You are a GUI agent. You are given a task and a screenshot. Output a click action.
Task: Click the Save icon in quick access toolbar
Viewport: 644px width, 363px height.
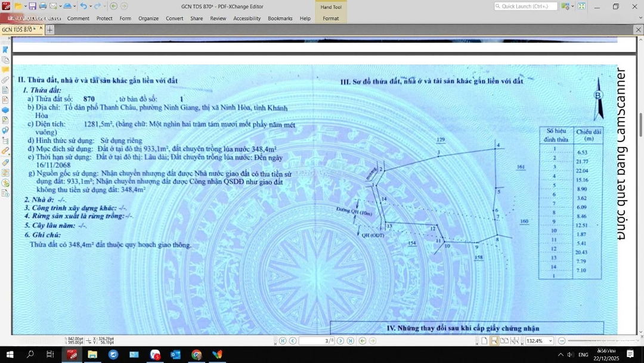(32, 6)
